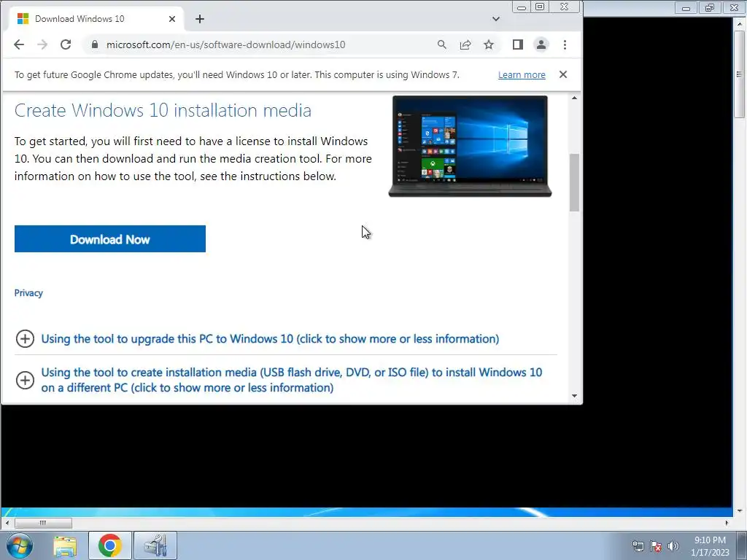
Task: Open the Privacy link
Action: point(28,293)
